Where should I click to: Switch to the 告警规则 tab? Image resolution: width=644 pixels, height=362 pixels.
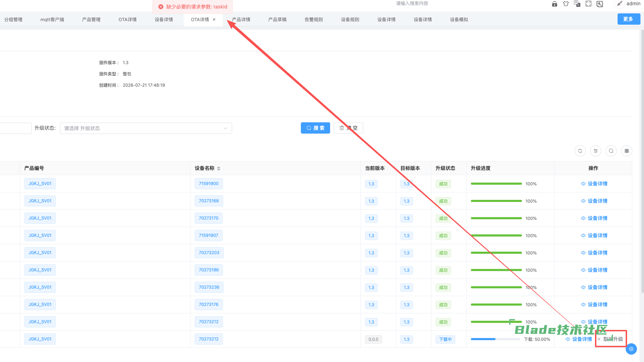click(x=314, y=20)
